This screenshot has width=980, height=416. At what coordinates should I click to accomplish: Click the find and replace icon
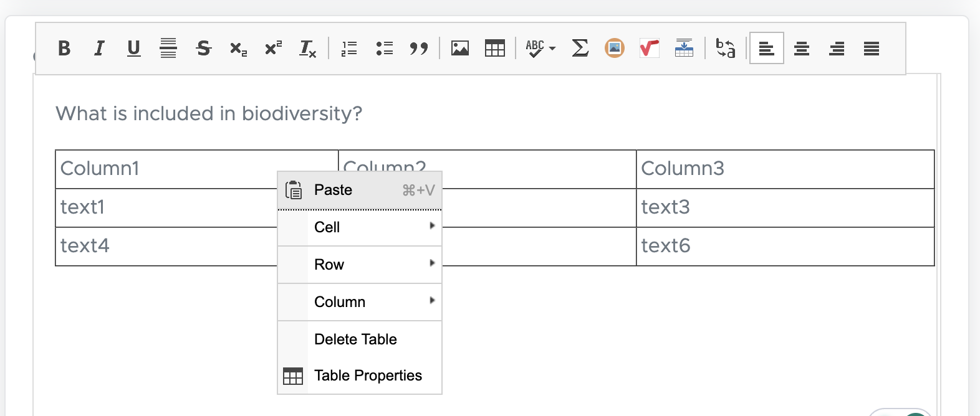(x=726, y=48)
